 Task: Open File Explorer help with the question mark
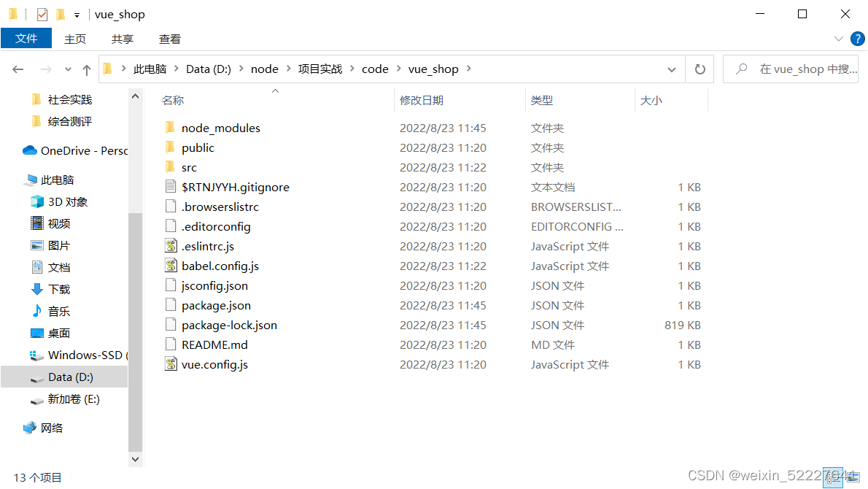(x=859, y=39)
